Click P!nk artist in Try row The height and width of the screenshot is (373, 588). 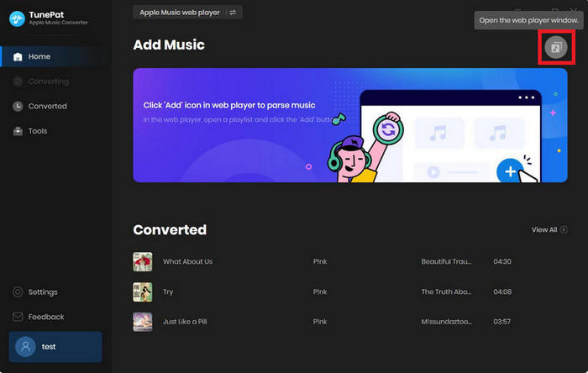coord(320,292)
